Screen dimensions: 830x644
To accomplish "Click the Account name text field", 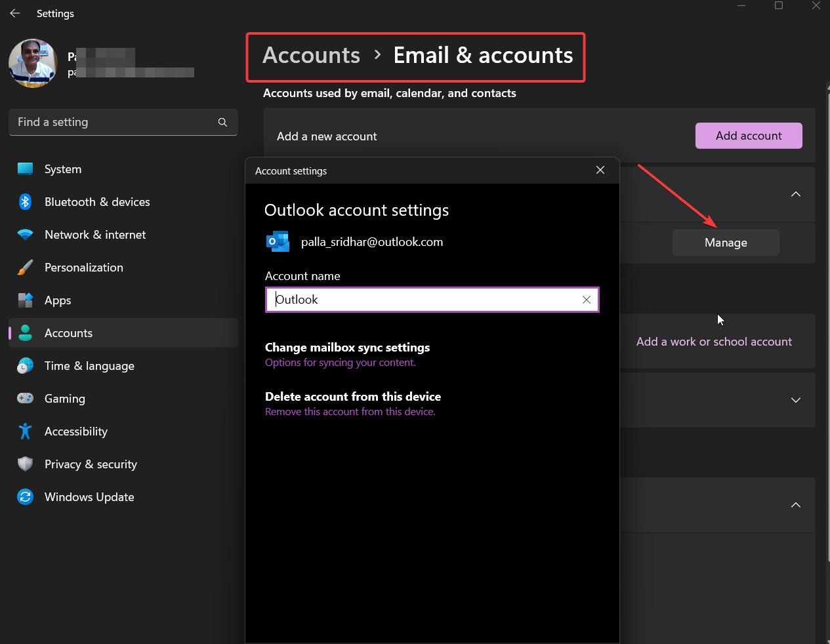I will [432, 300].
